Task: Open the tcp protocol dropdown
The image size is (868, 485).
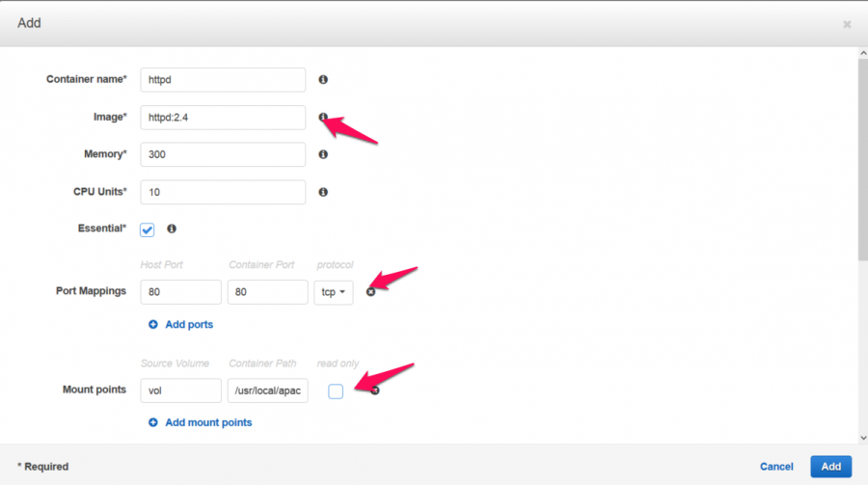Action: 334,292
